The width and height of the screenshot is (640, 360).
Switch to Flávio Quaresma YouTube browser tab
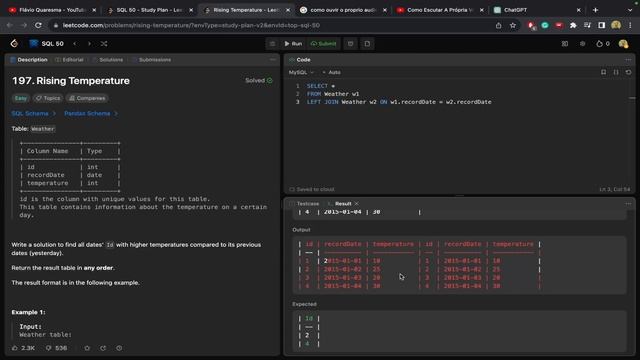tap(52, 10)
